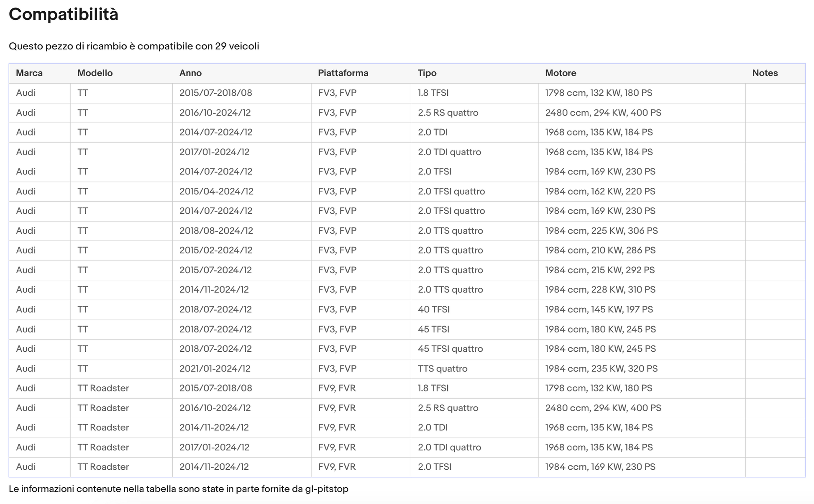Image resolution: width=814 pixels, height=504 pixels.
Task: Click the Piattaforma column header
Action: (343, 73)
